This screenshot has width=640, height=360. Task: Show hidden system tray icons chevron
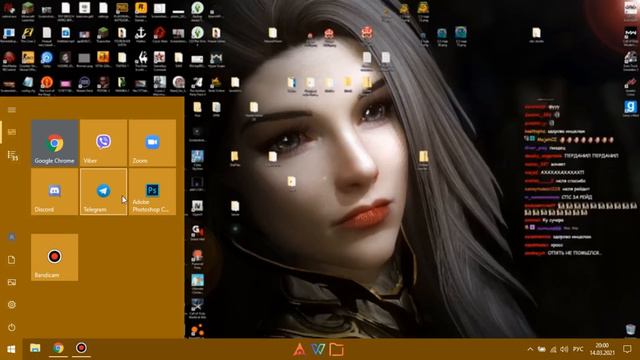click(x=530, y=349)
